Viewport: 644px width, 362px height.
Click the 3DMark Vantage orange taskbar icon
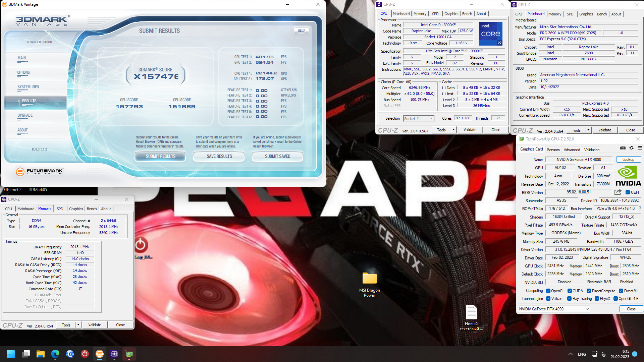pyautogui.click(x=100, y=354)
